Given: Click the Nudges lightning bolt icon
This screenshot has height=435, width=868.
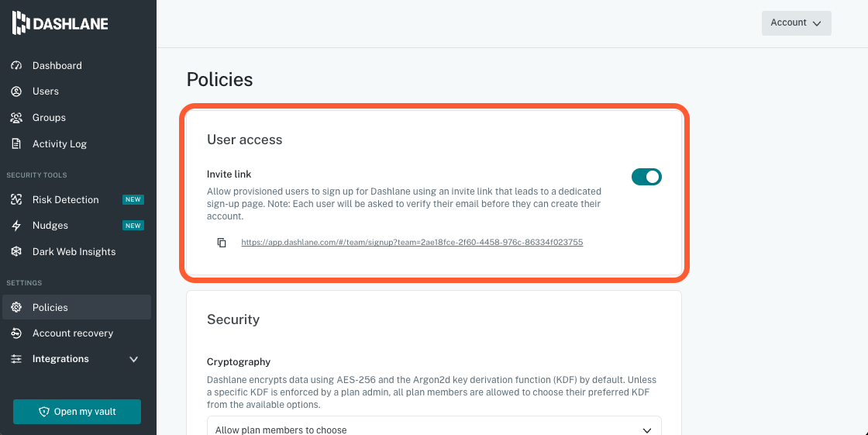Looking at the screenshot, I should (16, 226).
